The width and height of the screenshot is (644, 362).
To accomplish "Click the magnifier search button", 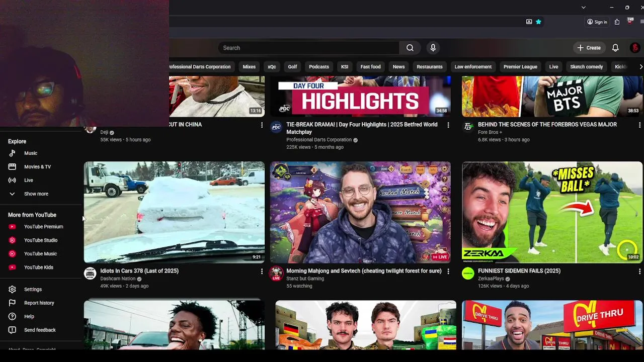I will (x=410, y=48).
